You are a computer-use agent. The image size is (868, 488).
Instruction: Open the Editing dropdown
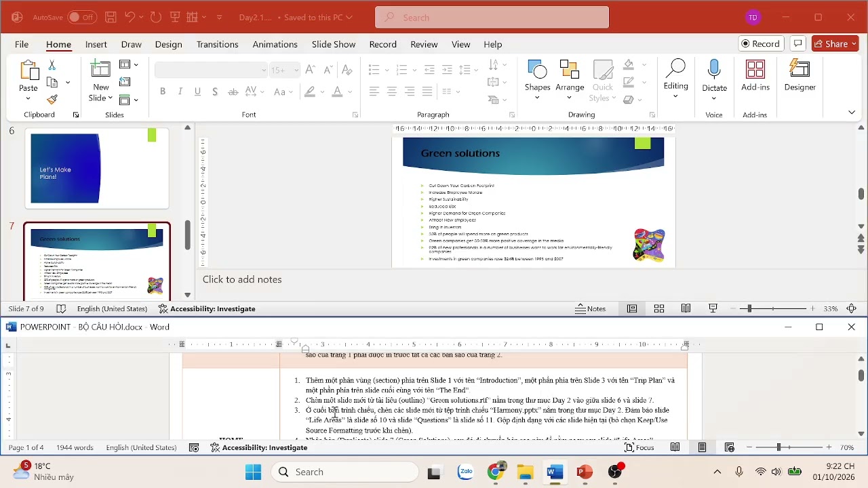click(x=675, y=80)
